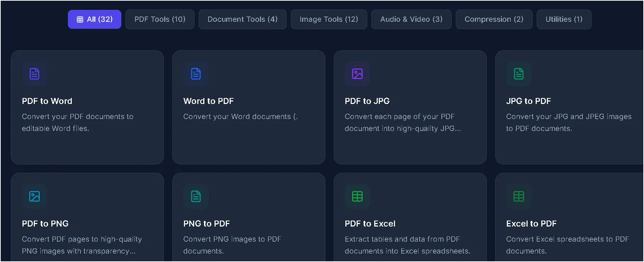
Task: Open the Word to PDF tool title
Action: pos(209,101)
